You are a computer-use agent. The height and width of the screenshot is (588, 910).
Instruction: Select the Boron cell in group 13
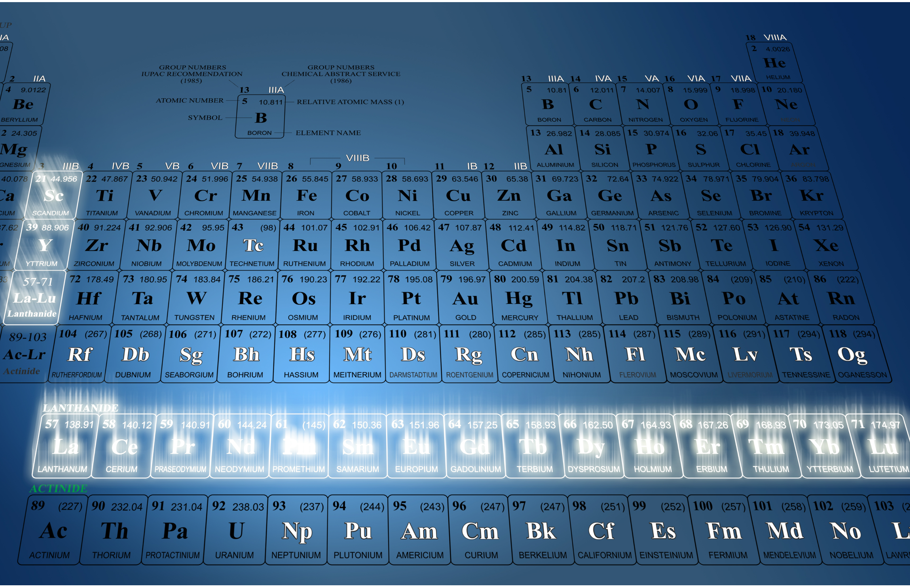(548, 104)
